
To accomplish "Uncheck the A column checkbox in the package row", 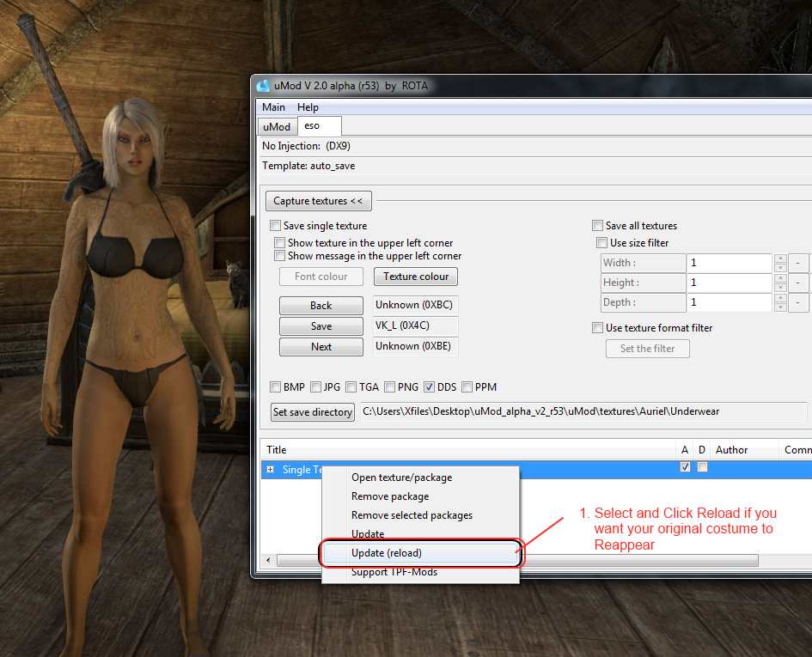I will (x=685, y=467).
